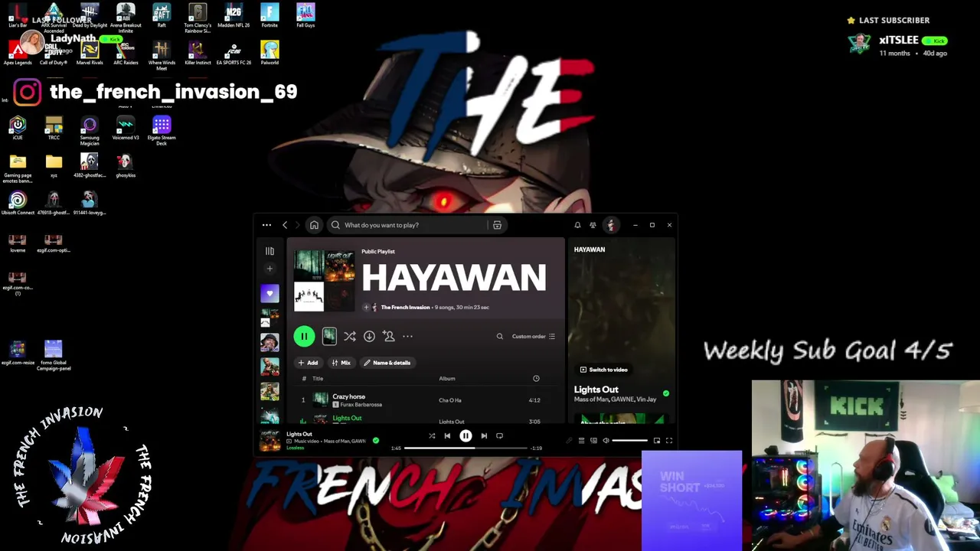Select the Palworld desktop shortcut

269,54
